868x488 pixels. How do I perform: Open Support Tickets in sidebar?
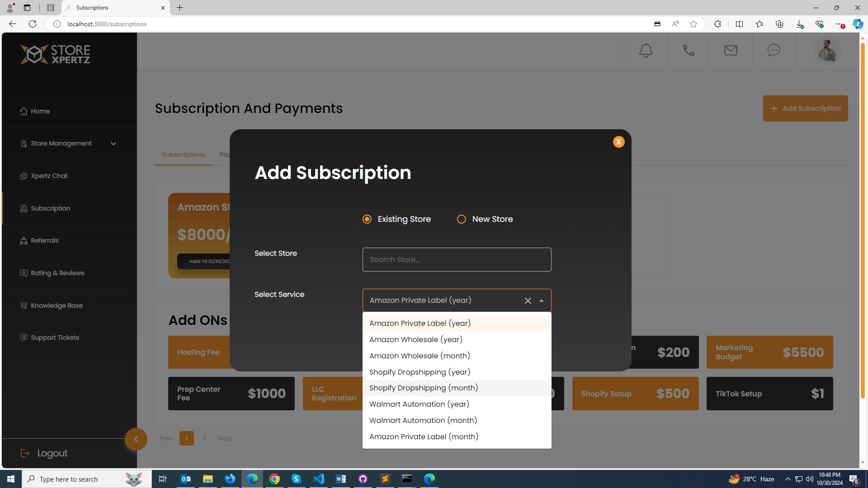coord(69,338)
